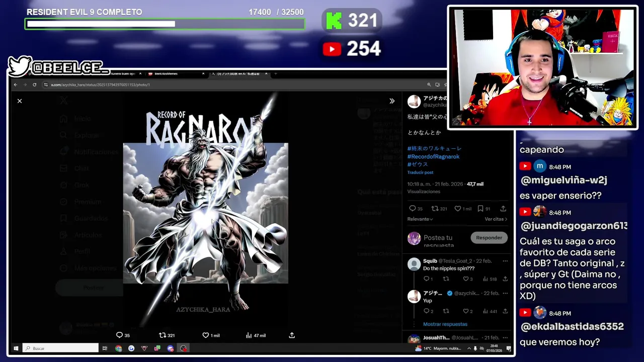View stats 518 on Squib's reply
The height and width of the screenshot is (362, 644).
tap(490, 279)
